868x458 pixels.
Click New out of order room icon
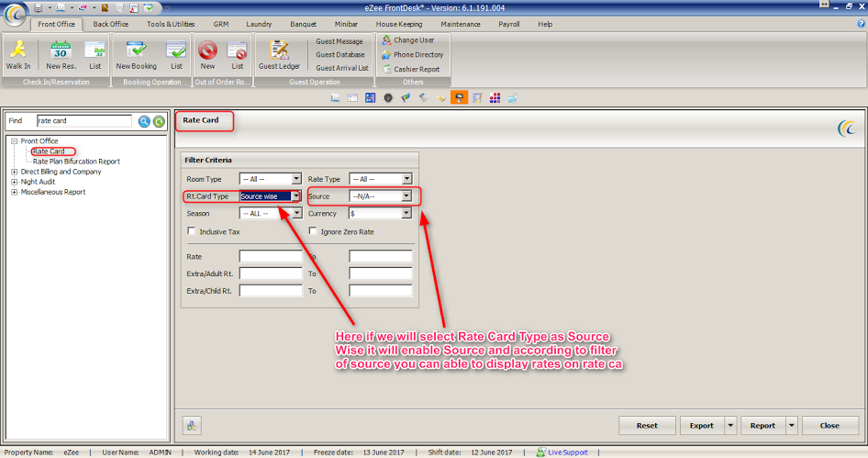[x=207, y=50]
